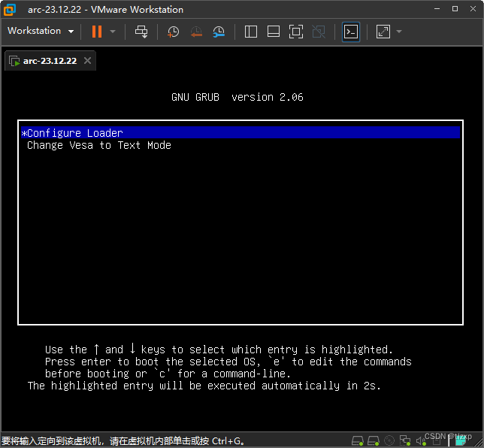Minimize the VMware Workstation window
484x448 pixels.
(437, 9)
